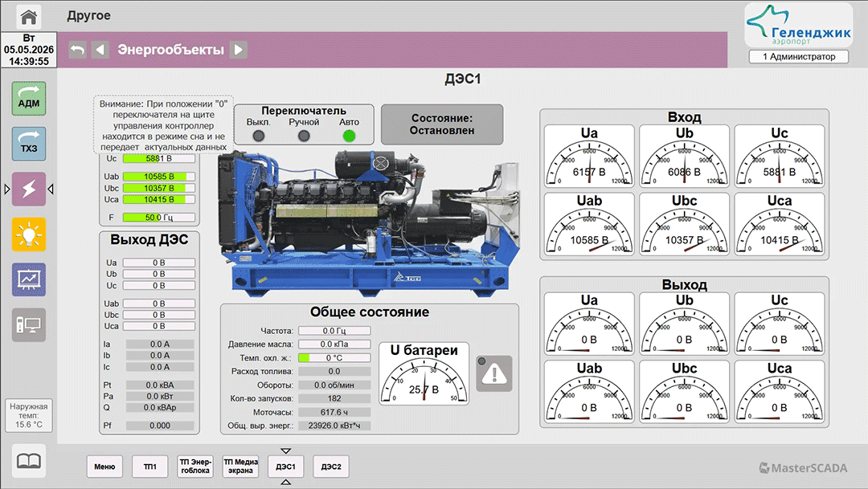Open the home screen icon
868x489 pixels.
click(29, 16)
